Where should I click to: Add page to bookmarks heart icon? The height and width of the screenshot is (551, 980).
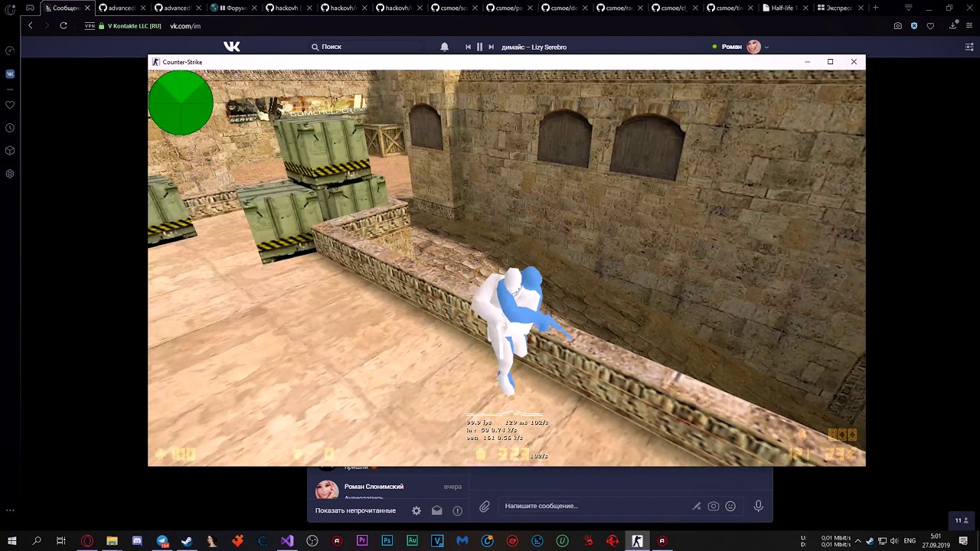click(930, 26)
